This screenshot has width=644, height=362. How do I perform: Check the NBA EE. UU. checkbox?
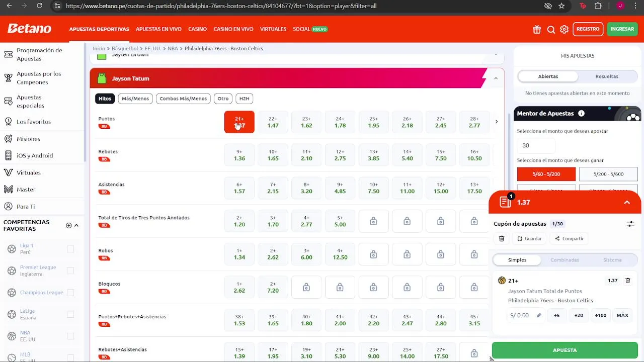(x=70, y=336)
